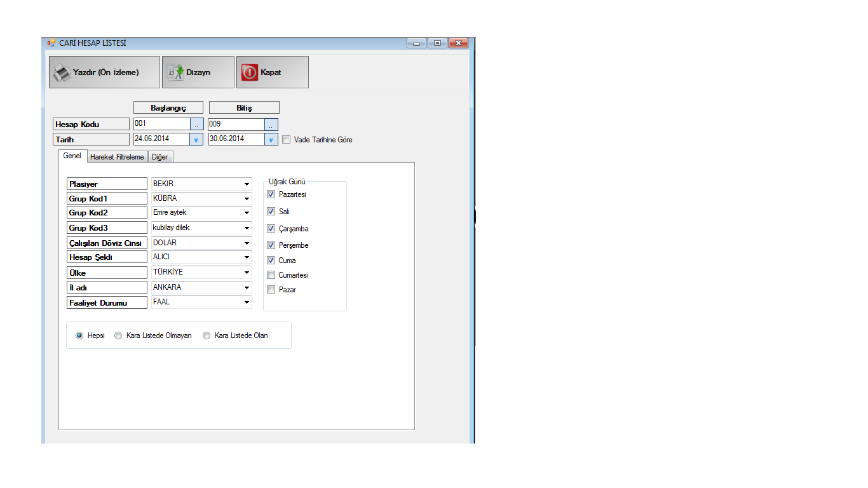The width and height of the screenshot is (868, 488).
Task: Click the Faaliyet Durumu label
Action: [x=107, y=302]
